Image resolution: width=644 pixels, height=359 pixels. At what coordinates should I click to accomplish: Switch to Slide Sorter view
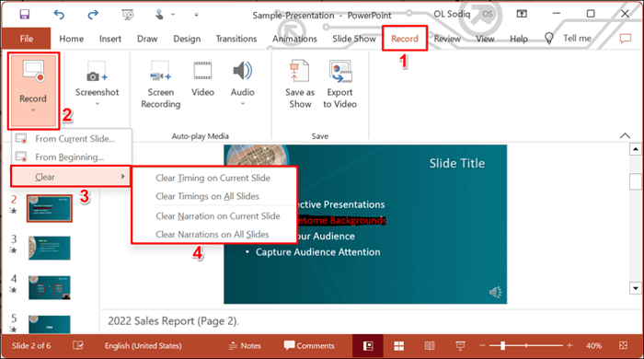[398, 346]
